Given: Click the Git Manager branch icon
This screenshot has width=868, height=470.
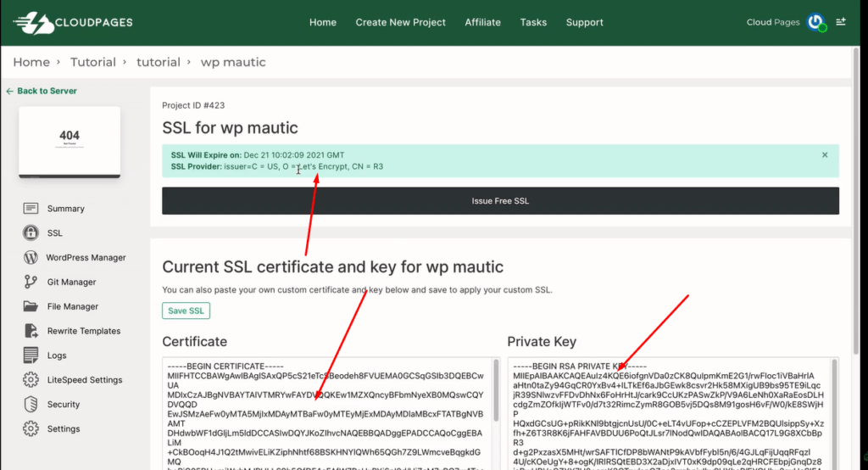Looking at the screenshot, I should pyautogui.click(x=31, y=282).
